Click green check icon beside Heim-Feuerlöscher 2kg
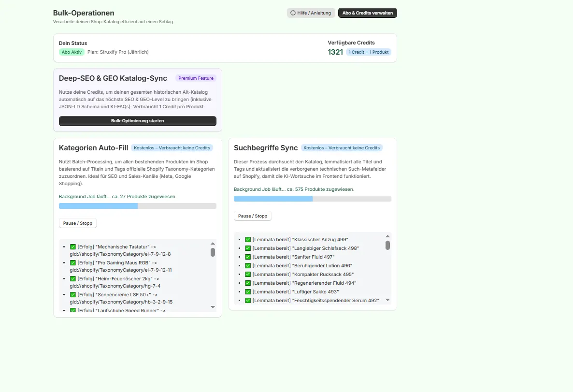Screen dimensions: 573x392 coord(73,278)
